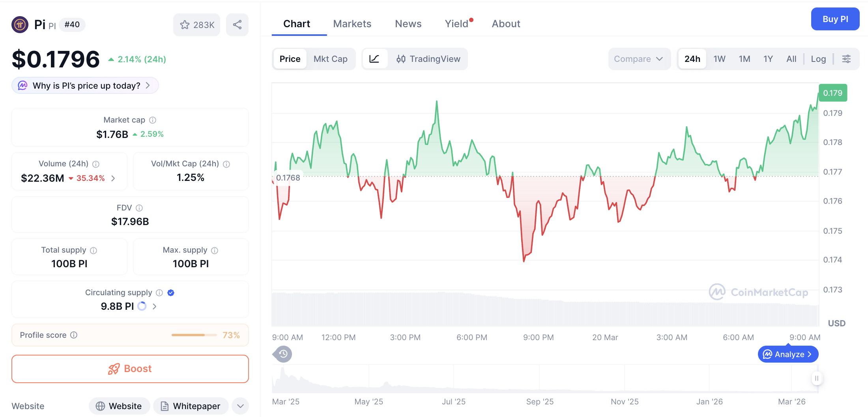This screenshot has width=868, height=417.
Task: Click the verified badge on Circulating supply
Action: tap(170, 292)
